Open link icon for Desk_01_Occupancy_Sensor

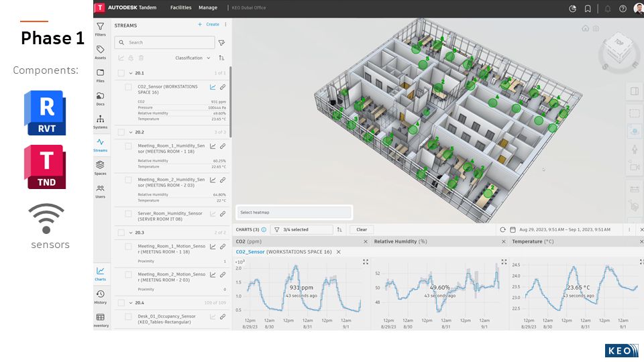(223, 317)
